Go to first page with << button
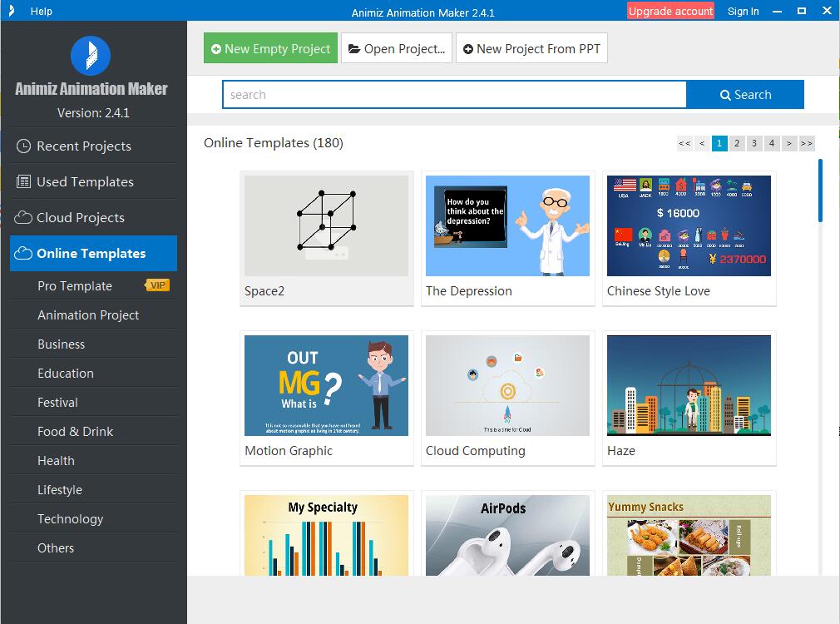The height and width of the screenshot is (624, 840). [684, 143]
